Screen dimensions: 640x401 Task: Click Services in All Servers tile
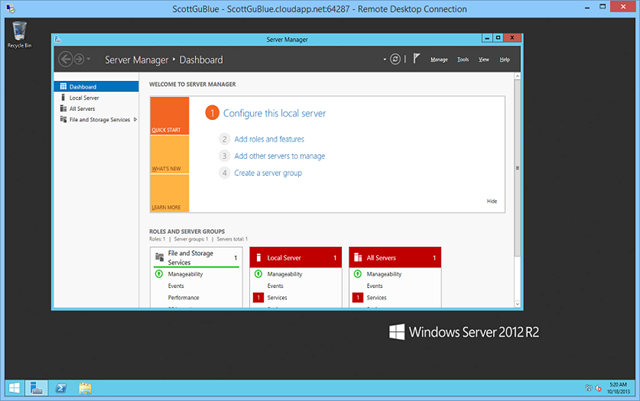[x=376, y=298]
